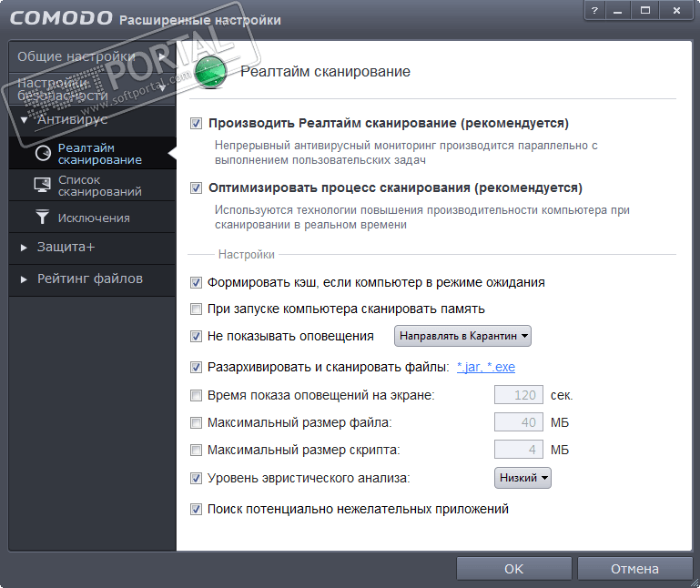
Task: Click the 40 МБ max file size field
Action: 519,422
